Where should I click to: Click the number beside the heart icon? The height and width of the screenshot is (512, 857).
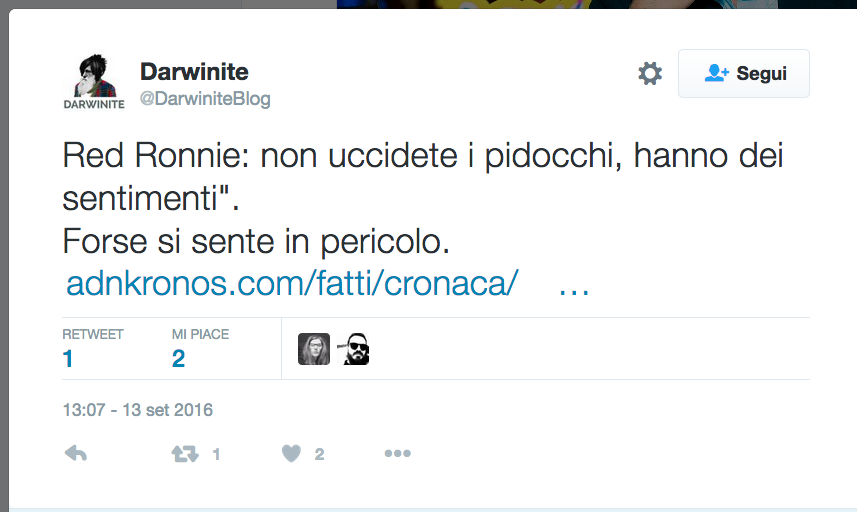(319, 454)
